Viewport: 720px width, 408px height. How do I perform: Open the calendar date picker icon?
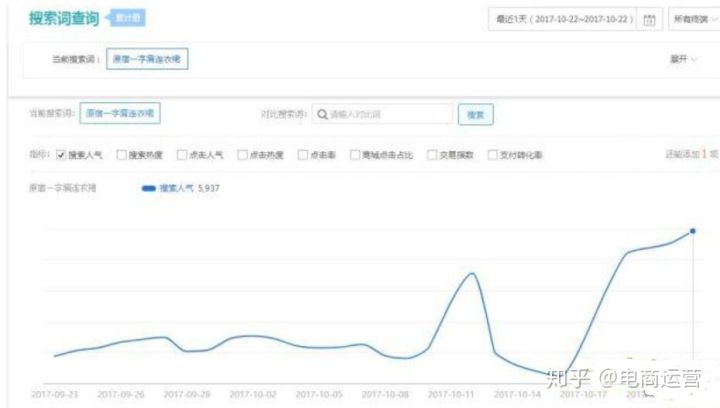(x=649, y=20)
